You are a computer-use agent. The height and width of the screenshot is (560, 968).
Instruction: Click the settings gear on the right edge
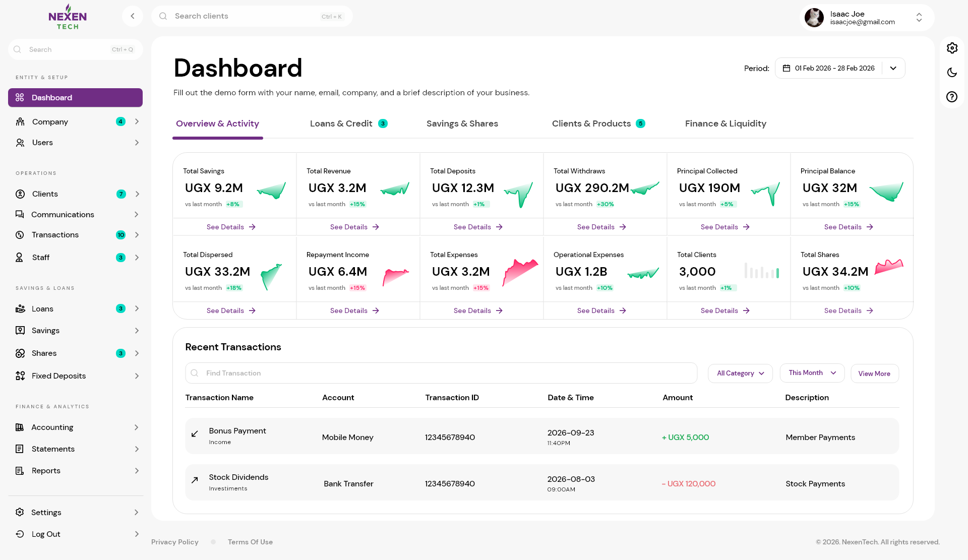pos(952,48)
